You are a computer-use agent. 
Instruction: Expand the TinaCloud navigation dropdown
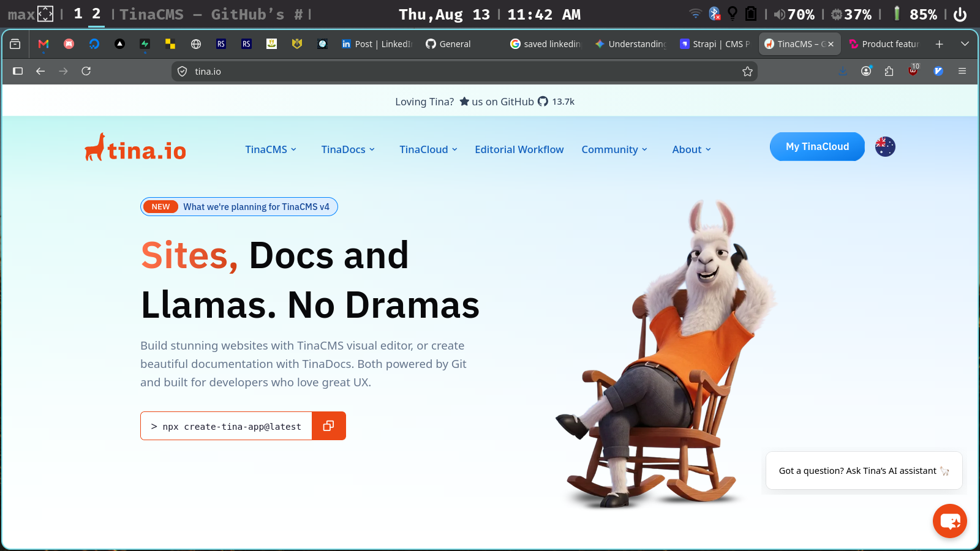[x=429, y=149]
